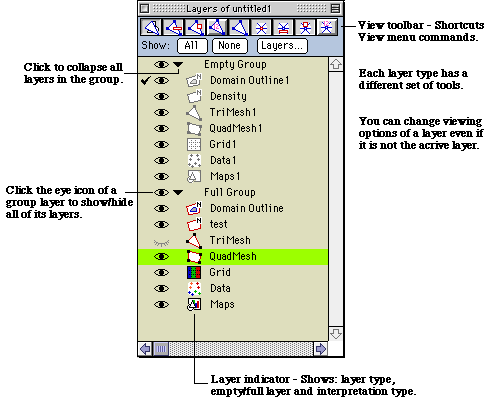Screen dimensions: 487x404
Task: Show the hidden TriMesh layer via closed eye
Action: pyautogui.click(x=161, y=242)
